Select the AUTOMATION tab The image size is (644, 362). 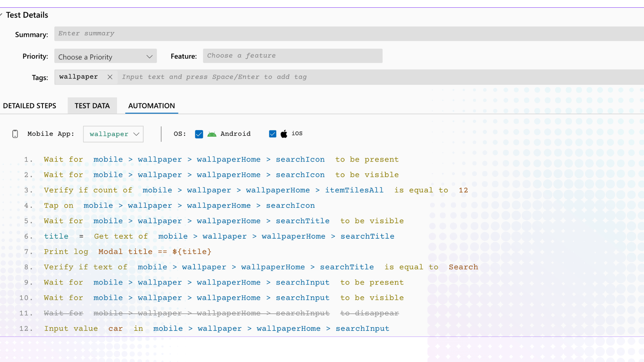(151, 106)
